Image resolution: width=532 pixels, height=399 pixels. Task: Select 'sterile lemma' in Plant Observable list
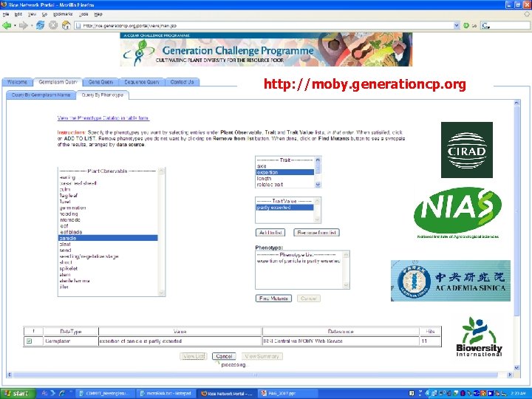tap(108, 281)
